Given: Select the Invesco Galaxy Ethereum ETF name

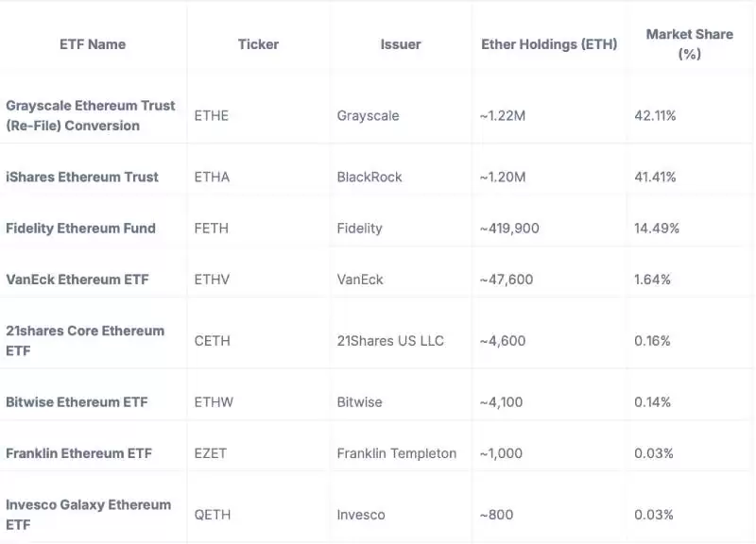Looking at the screenshot, I should click(88, 515).
